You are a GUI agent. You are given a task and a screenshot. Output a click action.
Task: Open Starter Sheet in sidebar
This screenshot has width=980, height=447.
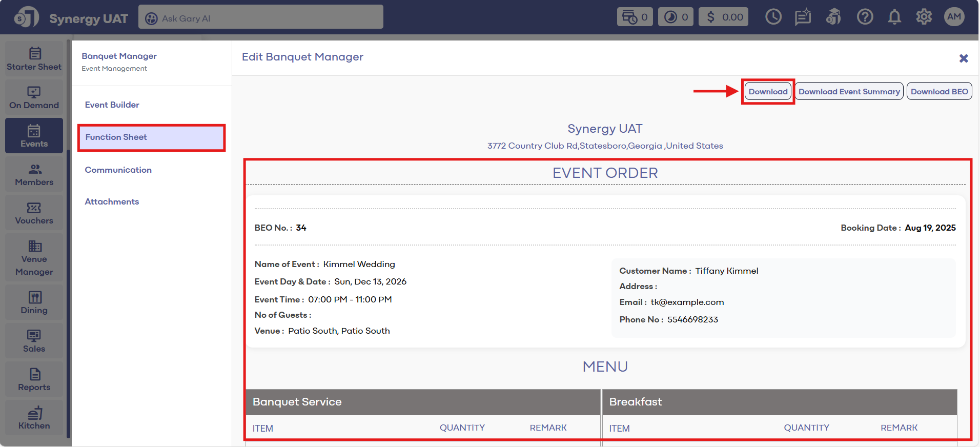(34, 59)
